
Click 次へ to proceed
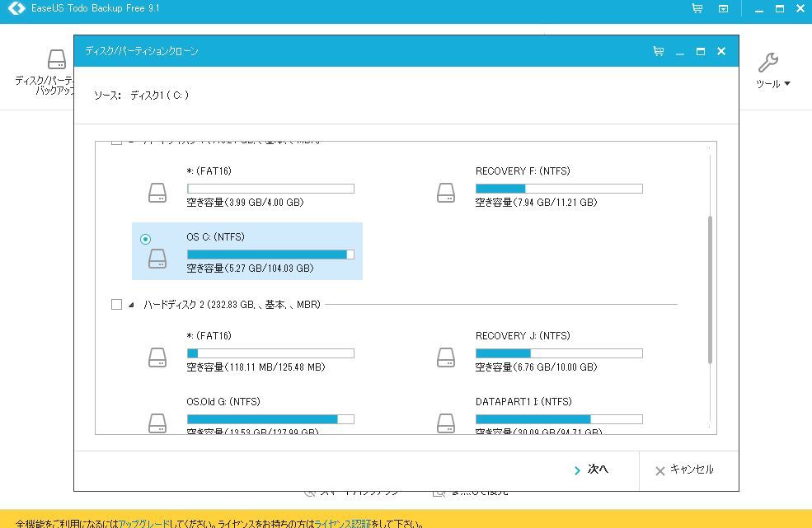point(591,470)
